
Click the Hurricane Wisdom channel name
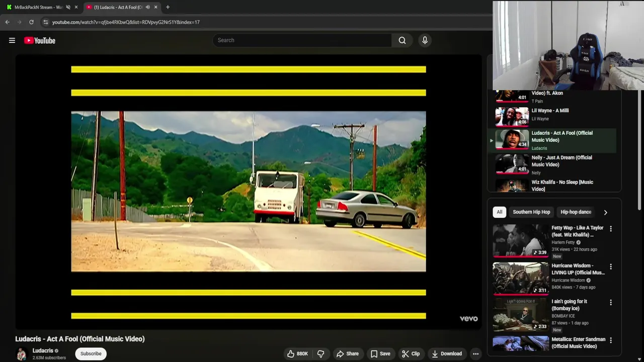[x=568, y=280]
